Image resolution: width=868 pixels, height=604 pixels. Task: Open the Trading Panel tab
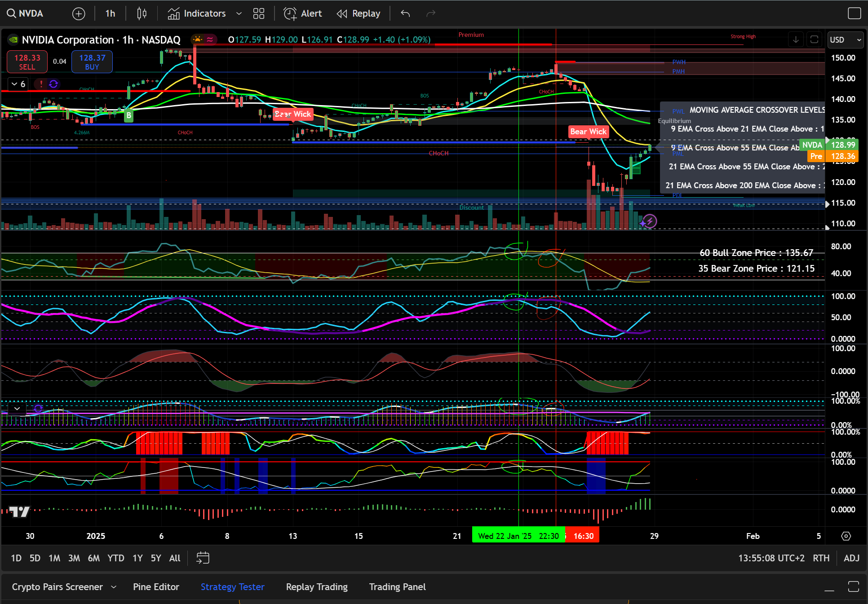pyautogui.click(x=397, y=587)
